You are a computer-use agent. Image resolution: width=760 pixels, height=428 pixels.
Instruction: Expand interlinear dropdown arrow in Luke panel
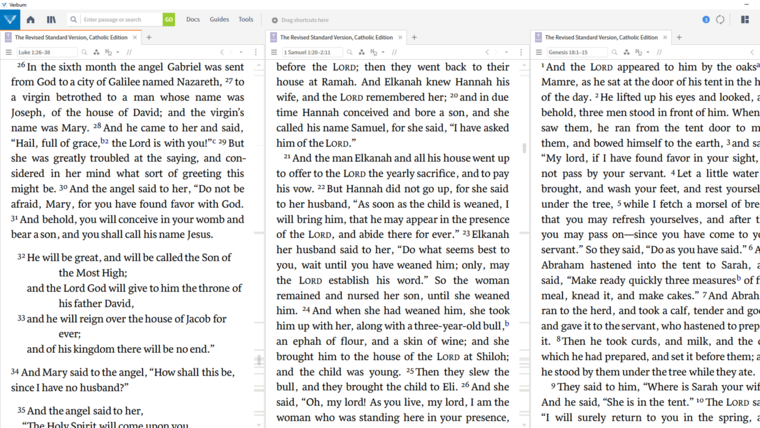point(118,52)
